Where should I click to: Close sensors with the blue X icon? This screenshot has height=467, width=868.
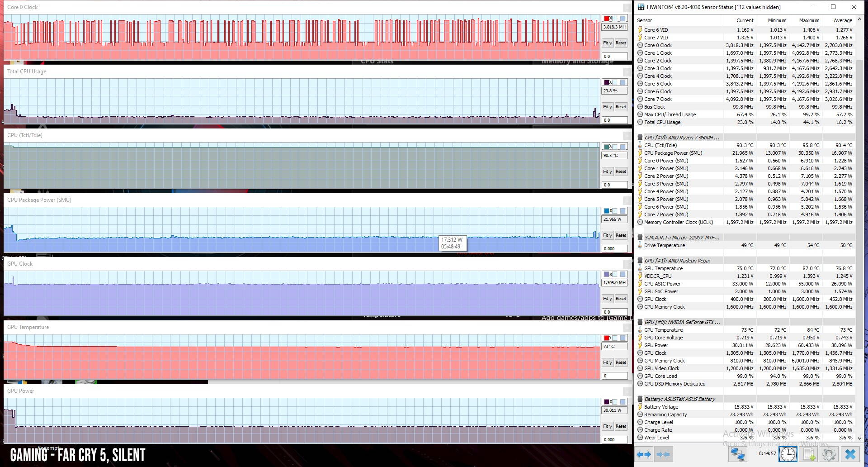coord(850,454)
